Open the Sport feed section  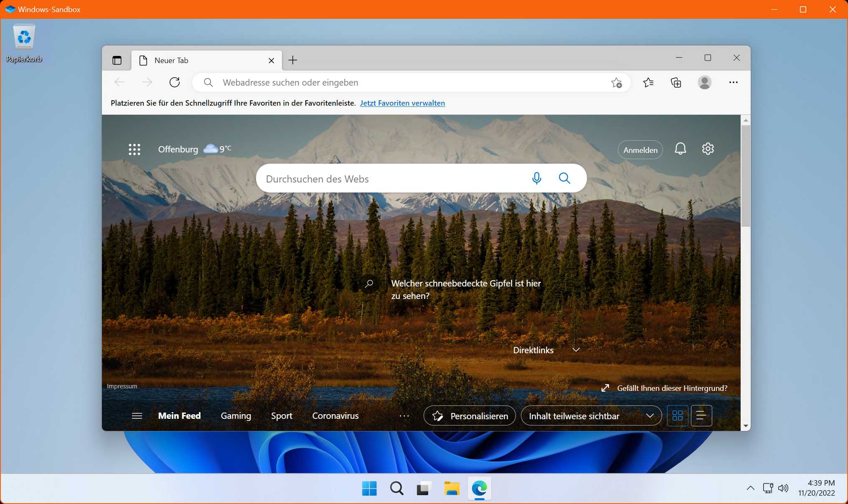pyautogui.click(x=282, y=415)
